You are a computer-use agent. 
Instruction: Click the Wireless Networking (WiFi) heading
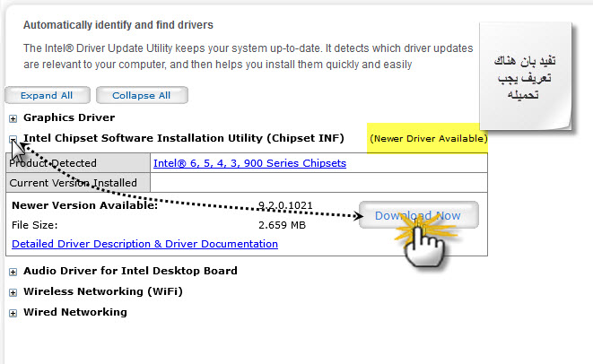pos(103,291)
